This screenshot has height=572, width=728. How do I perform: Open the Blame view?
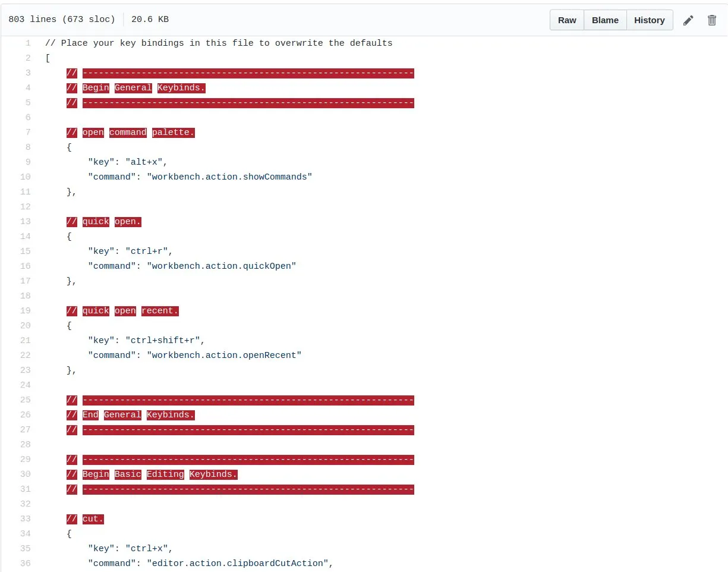[x=605, y=20]
